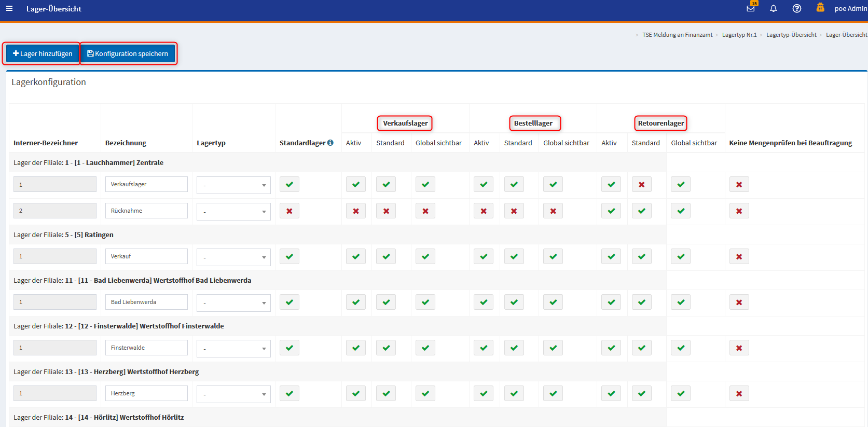Open Lagertyp dropdown for Herzberg
The image size is (868, 427).
click(x=233, y=394)
